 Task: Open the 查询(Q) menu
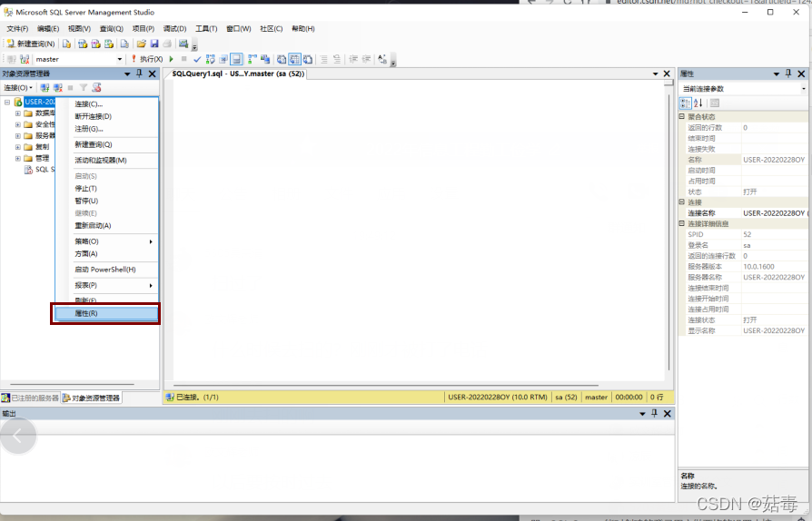[112, 28]
